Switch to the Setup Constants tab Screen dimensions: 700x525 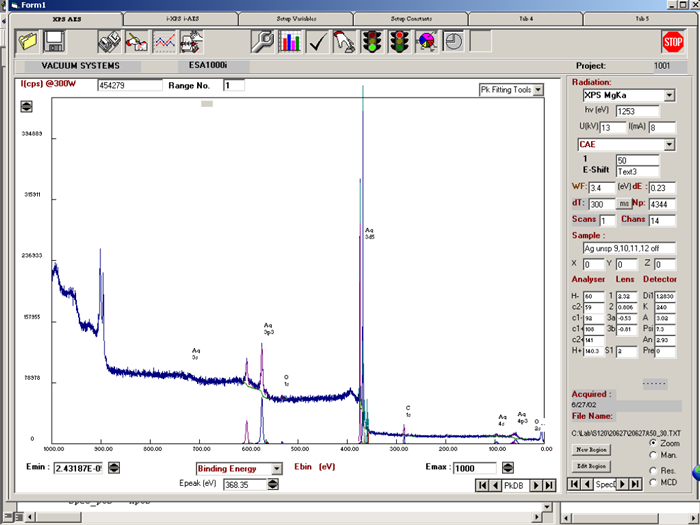point(412,18)
